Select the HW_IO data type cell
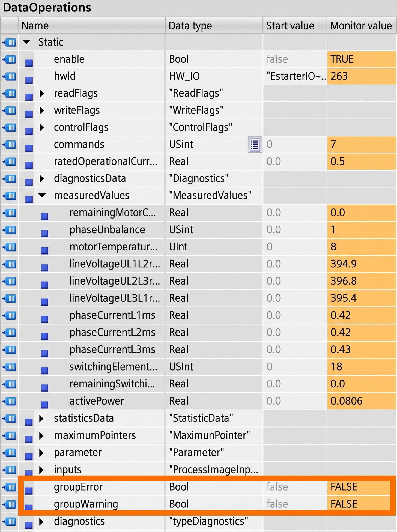The image size is (397, 532). (214, 76)
